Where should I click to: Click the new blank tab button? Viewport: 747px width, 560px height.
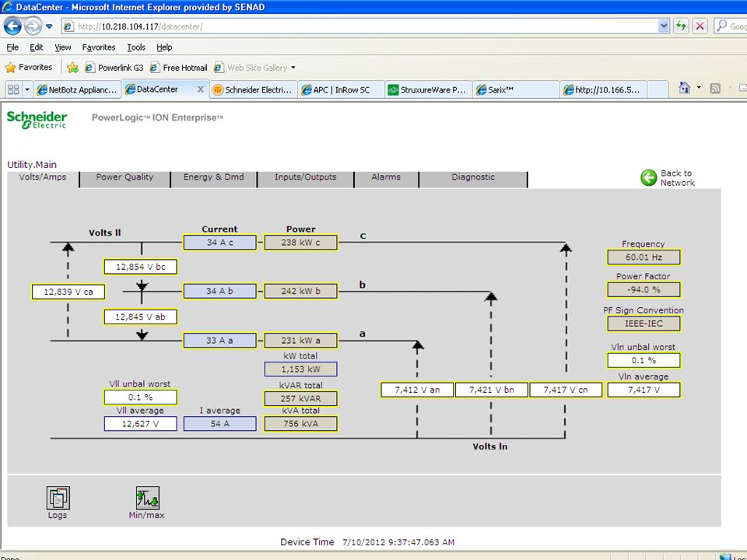pos(658,89)
